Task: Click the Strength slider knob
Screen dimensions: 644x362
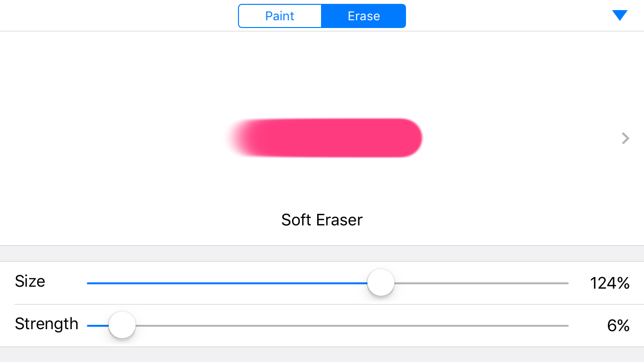Action: (x=122, y=325)
